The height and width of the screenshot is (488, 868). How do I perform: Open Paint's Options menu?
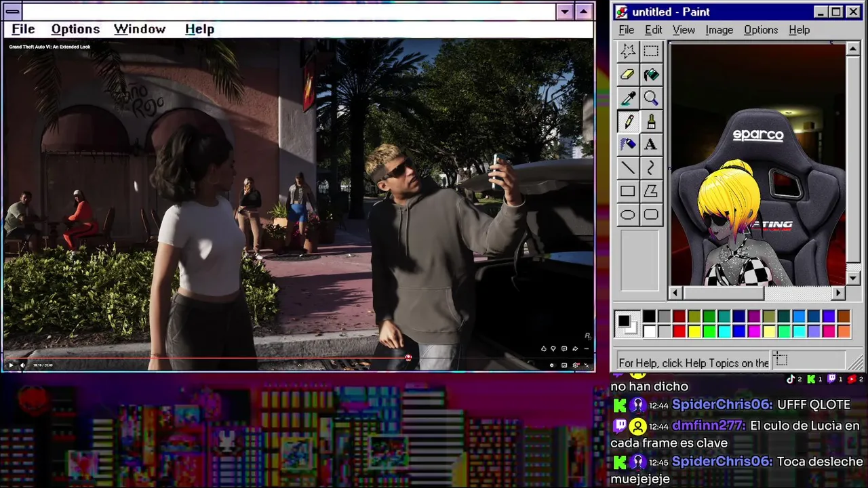click(761, 30)
